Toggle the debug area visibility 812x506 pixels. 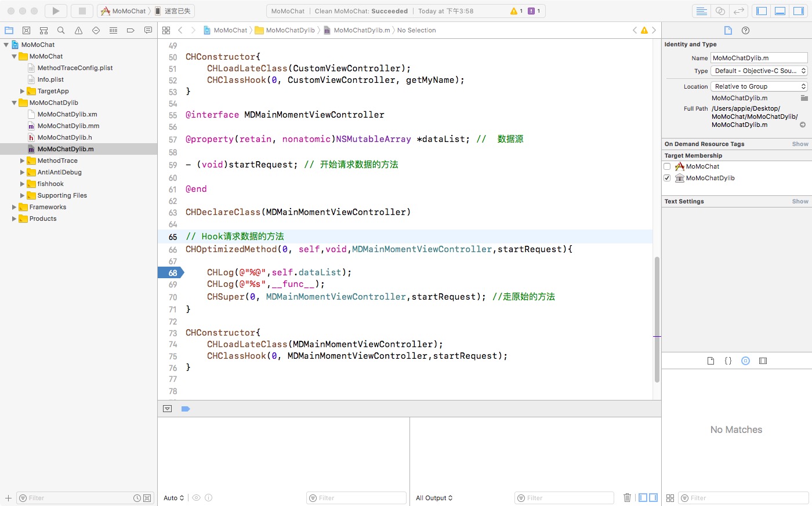click(x=780, y=11)
